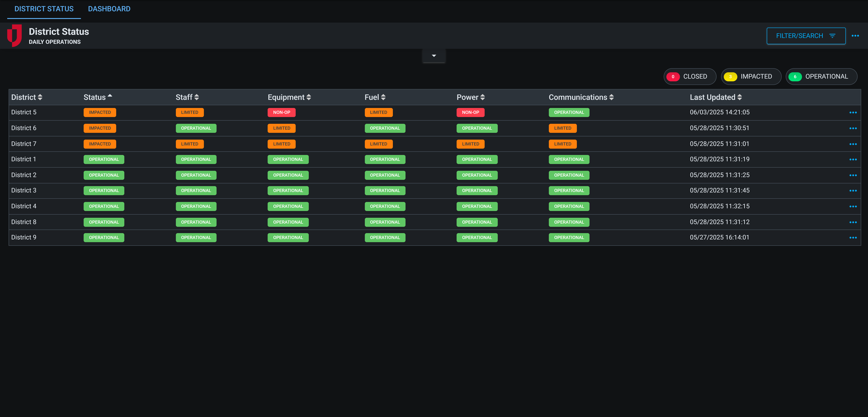This screenshot has width=868, height=417.
Task: Open District 4's row actions menu
Action: [853, 206]
